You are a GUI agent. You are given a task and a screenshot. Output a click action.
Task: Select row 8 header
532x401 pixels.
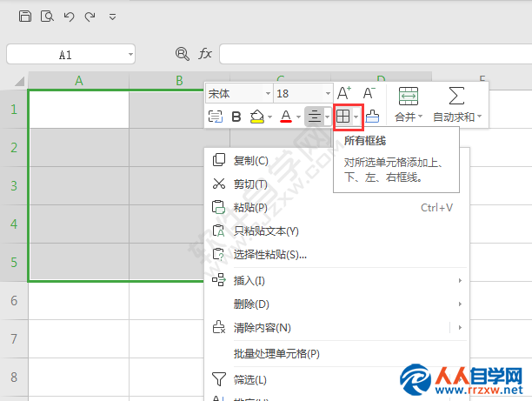click(x=14, y=377)
